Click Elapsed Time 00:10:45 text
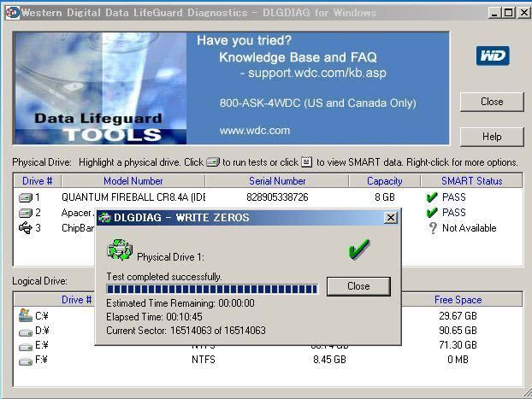 154,317
